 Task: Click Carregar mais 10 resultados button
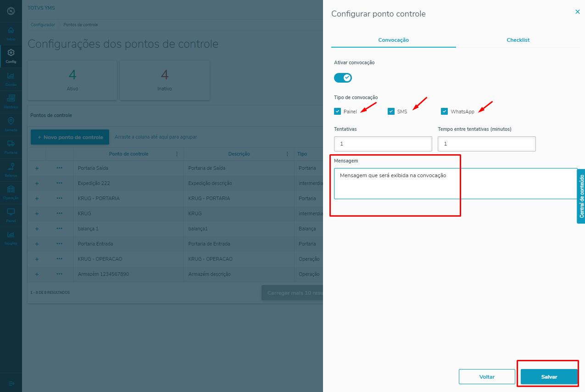click(292, 293)
